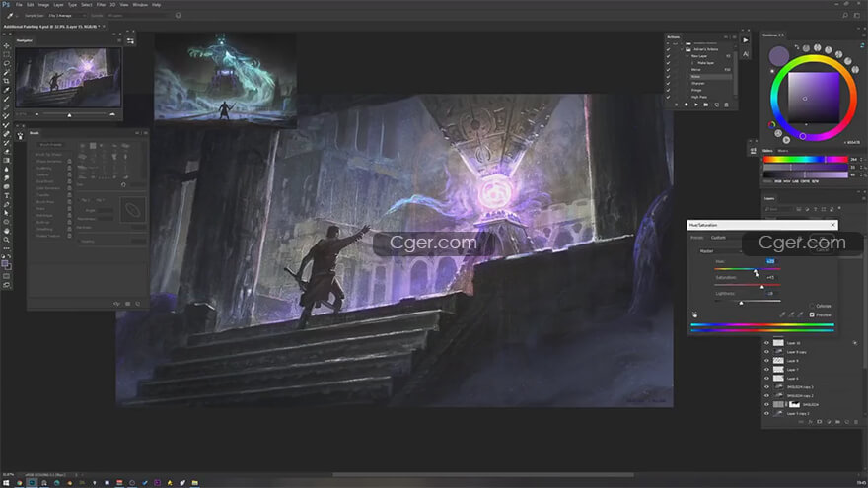Toggle visibility of Layer 8

pos(766,361)
